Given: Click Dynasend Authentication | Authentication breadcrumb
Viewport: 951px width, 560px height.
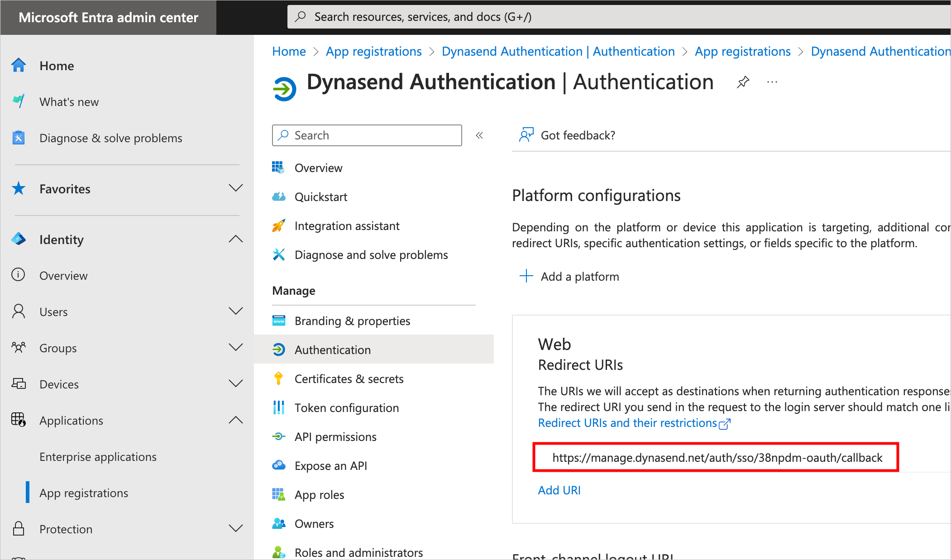Looking at the screenshot, I should pyautogui.click(x=558, y=52).
